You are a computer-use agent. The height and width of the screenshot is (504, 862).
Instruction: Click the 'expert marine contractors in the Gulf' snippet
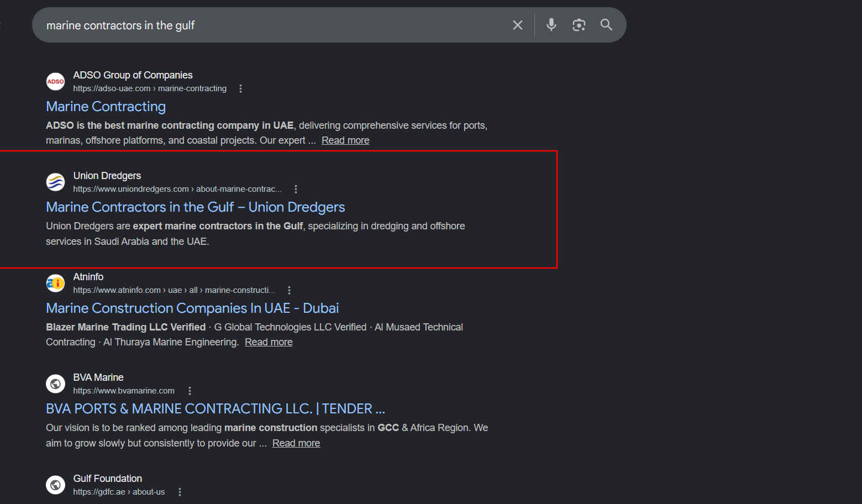coord(218,226)
